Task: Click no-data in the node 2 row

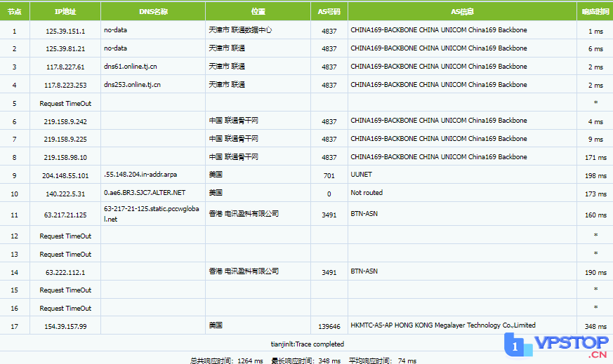Action: 115,48
